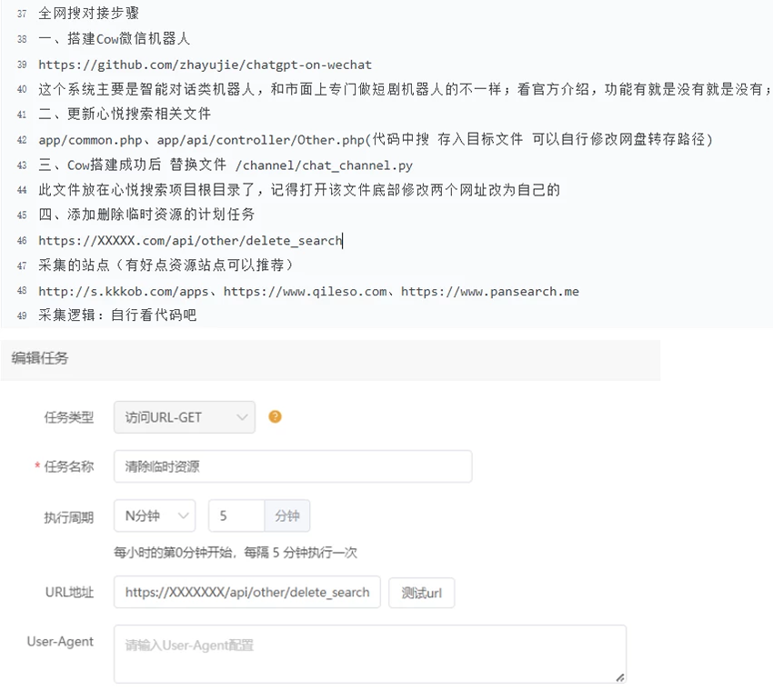Click the 采集逻辑 text on line 49
Image resolution: width=773 pixels, height=700 pixels.
coord(69,315)
